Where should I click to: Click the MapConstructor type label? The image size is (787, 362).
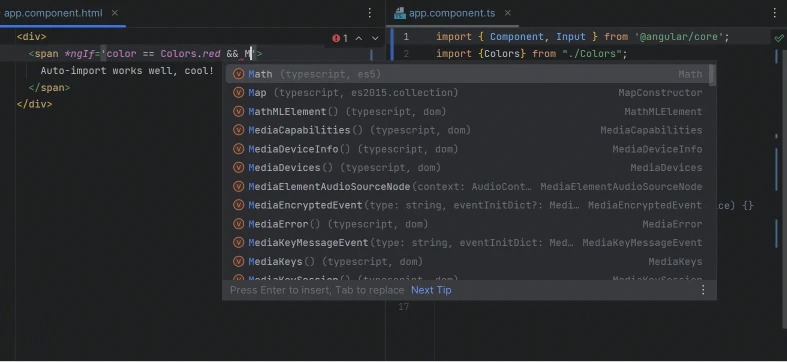click(x=660, y=93)
